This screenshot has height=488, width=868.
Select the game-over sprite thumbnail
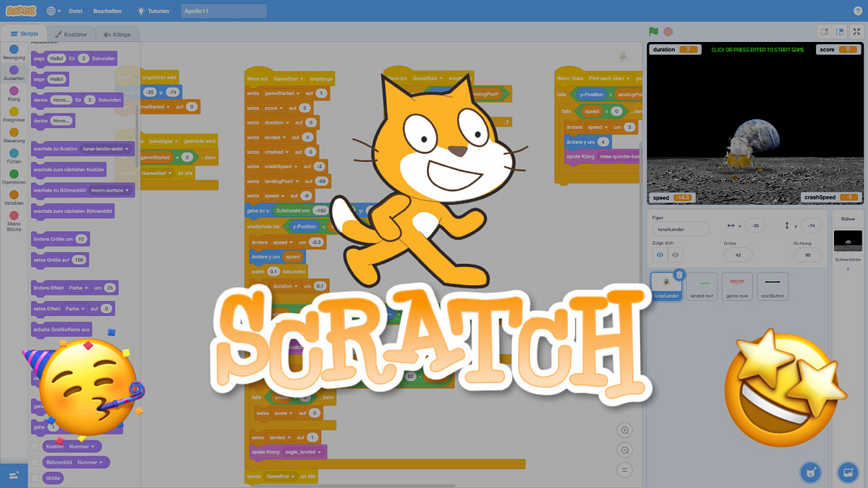(736, 286)
